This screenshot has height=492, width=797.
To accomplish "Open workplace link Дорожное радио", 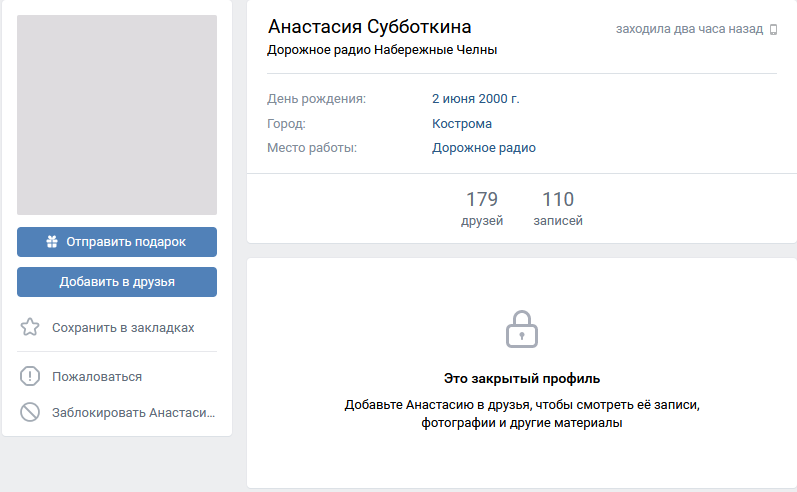I will coord(484,148).
